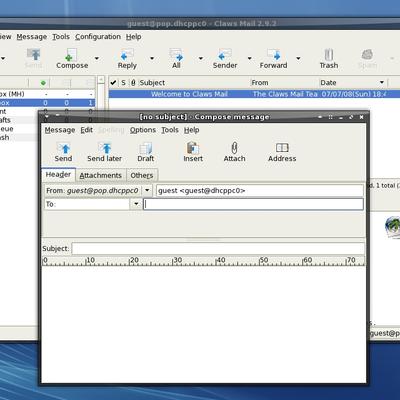400x400 pixels.
Task: Open the Reply All dropdown arrow
Action: [x=201, y=58]
